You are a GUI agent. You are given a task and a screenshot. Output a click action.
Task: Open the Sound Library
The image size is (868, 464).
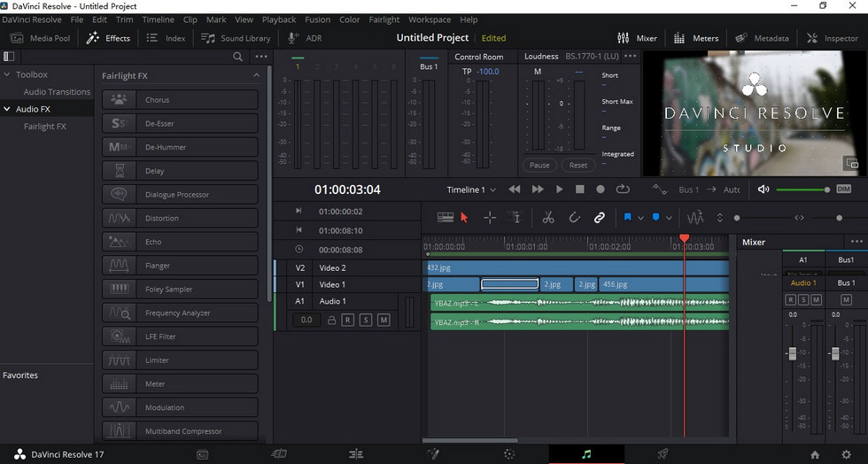point(236,38)
